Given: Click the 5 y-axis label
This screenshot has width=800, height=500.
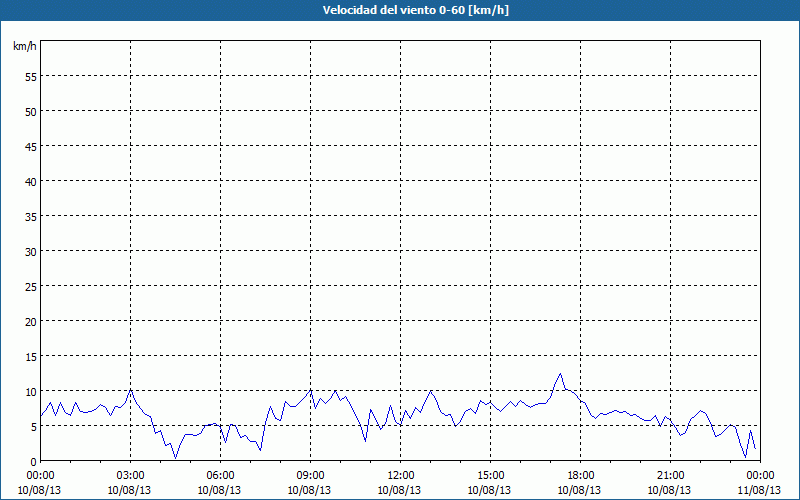Looking at the screenshot, I should click(34, 427).
